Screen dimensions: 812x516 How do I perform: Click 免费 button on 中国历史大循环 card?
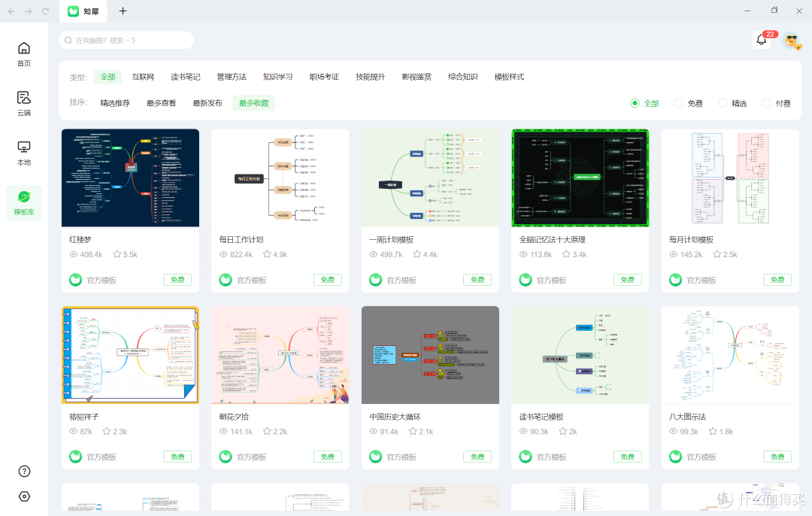coord(477,457)
